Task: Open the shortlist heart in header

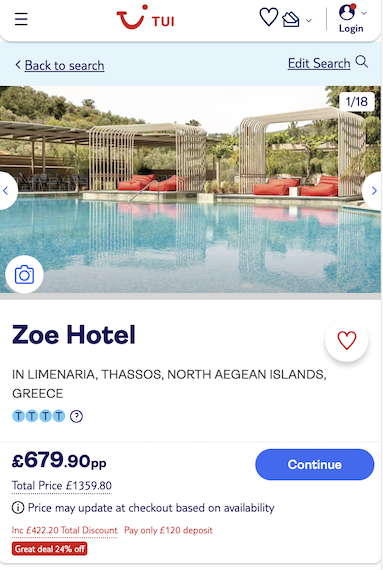Action: [269, 17]
